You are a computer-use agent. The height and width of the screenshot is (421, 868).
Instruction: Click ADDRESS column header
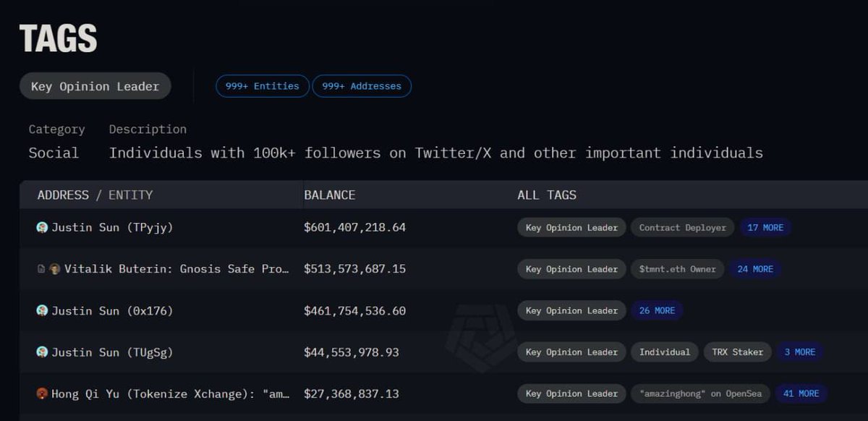(x=63, y=195)
